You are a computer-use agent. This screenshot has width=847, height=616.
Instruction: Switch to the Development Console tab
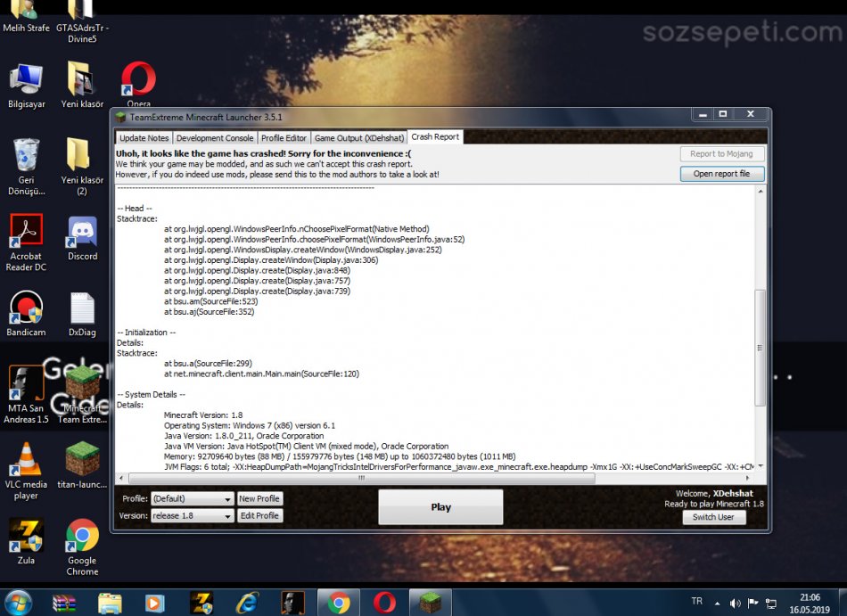(215, 137)
